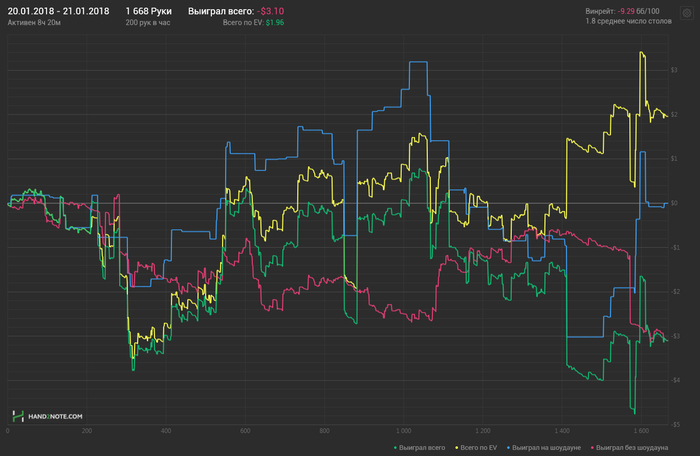700x456 pixels.
Task: Click the 400 hands x-axis label
Action: (166, 431)
